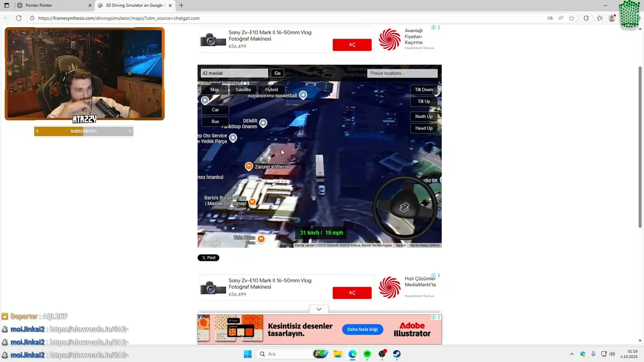
Task: Open OBS Studio from taskbar
Action: coord(382,354)
